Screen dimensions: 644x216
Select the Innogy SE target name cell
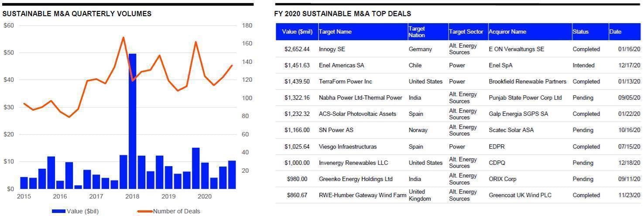(332, 49)
